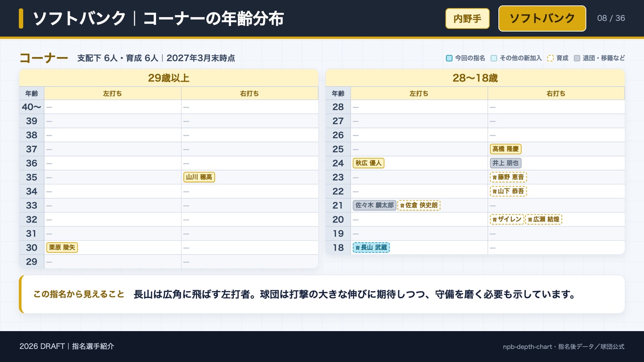644x362 pixels.
Task: Click the 長山 武蔵 draft pick chip
Action: (x=371, y=247)
